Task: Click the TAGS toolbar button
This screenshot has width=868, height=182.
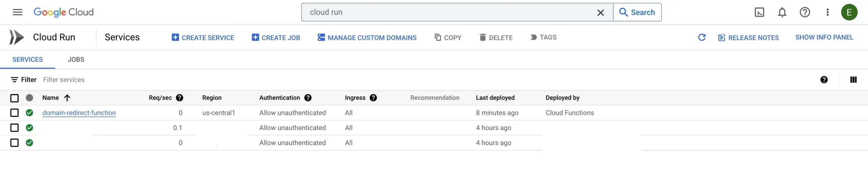Action: pos(544,37)
